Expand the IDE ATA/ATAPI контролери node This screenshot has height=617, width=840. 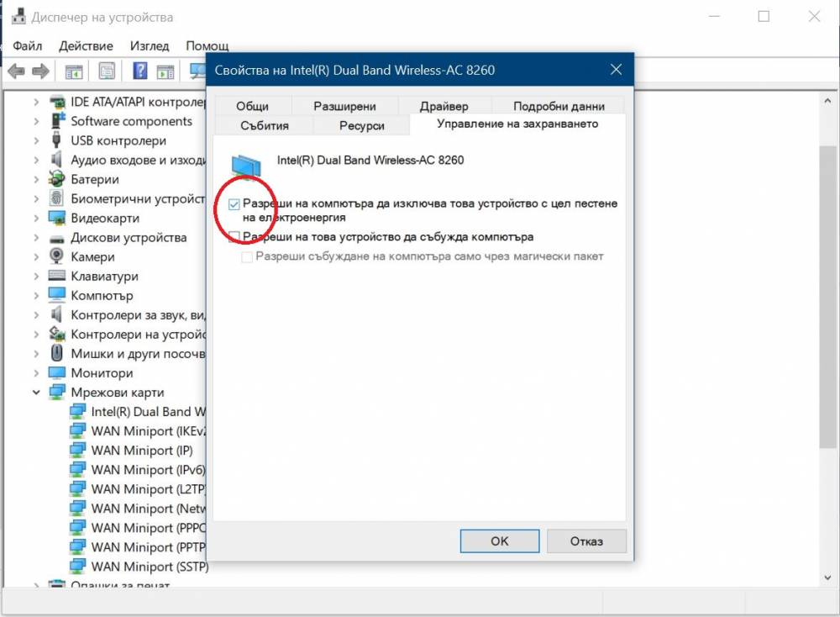click(x=36, y=102)
